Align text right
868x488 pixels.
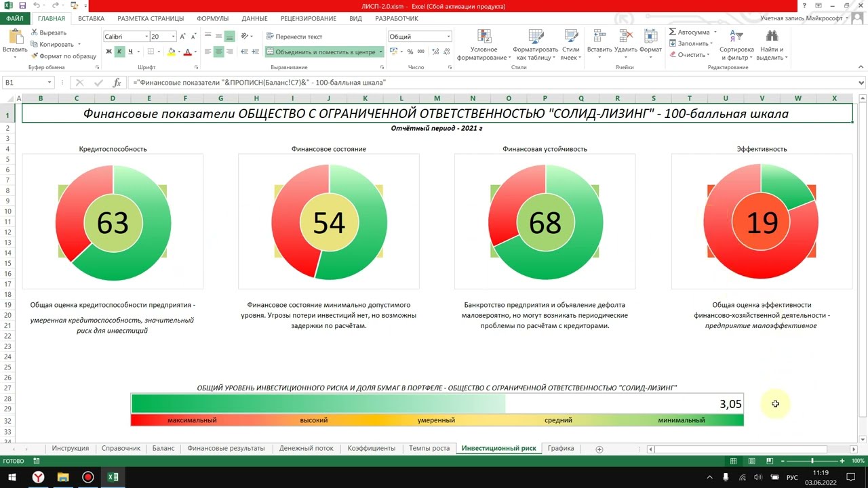[230, 52]
